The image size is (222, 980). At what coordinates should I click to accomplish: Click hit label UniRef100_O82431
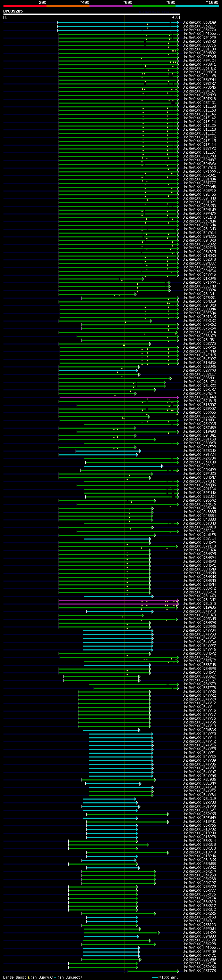pos(199,103)
